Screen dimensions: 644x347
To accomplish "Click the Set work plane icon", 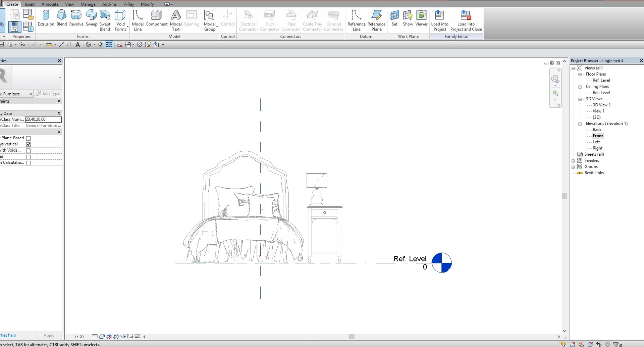I will (394, 18).
